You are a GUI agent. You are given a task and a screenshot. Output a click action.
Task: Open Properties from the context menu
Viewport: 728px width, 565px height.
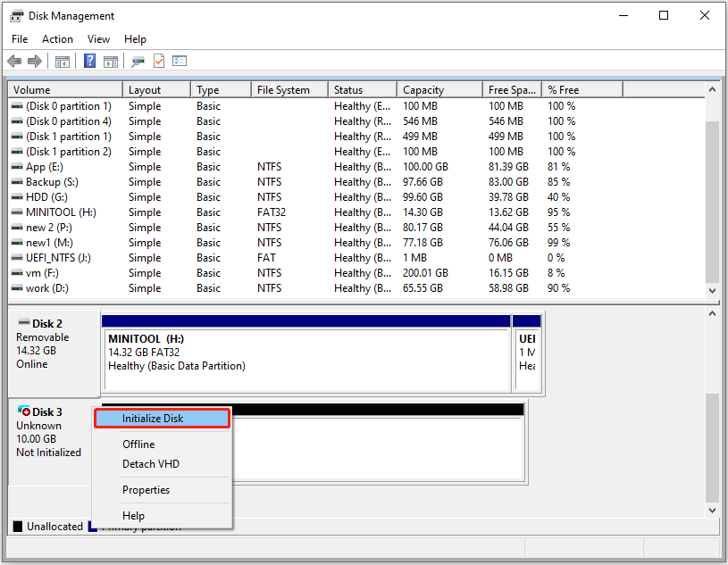tap(147, 489)
